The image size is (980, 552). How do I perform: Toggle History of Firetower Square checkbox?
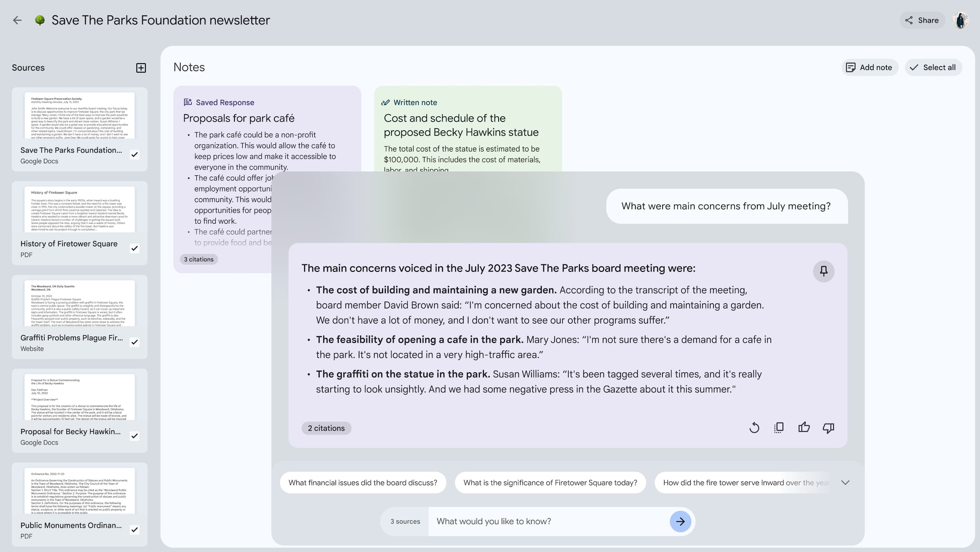point(134,248)
